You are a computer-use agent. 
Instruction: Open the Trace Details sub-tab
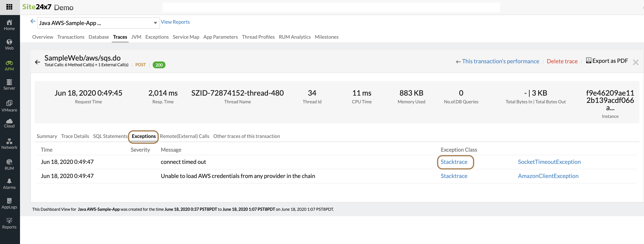click(75, 136)
